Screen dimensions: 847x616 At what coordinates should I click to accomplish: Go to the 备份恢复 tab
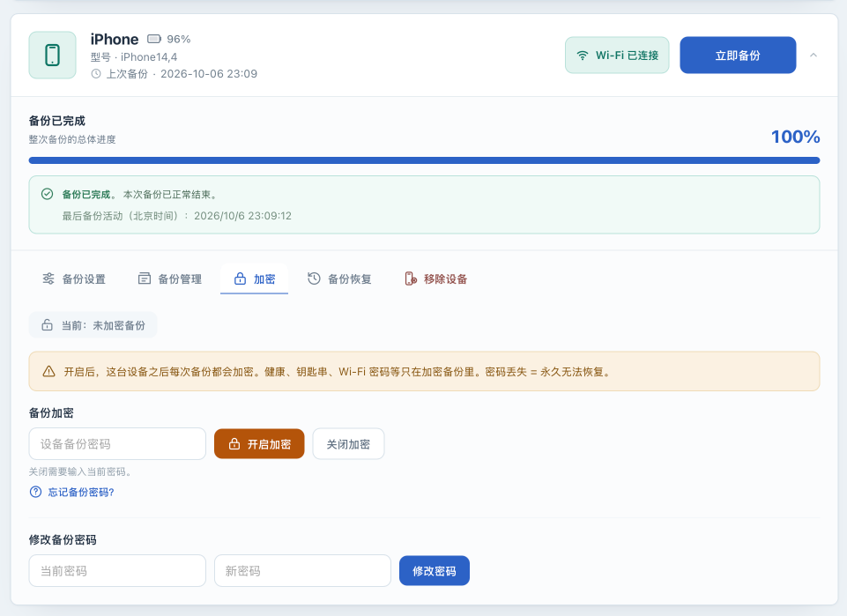coord(339,279)
